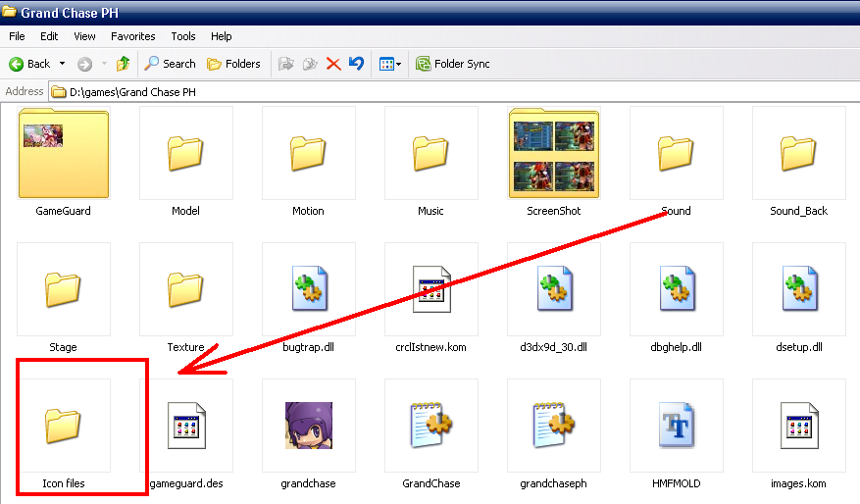
Task: Select the GrandChase settings file icon
Action: [x=431, y=426]
